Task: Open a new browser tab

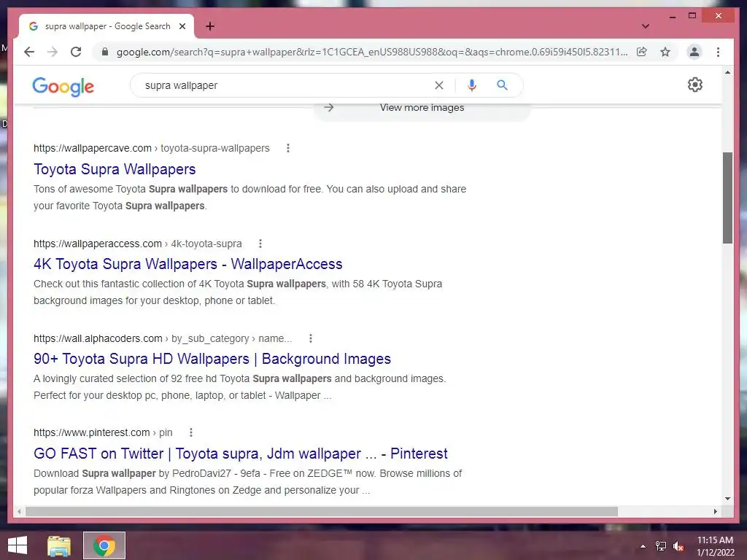Action: click(x=210, y=26)
